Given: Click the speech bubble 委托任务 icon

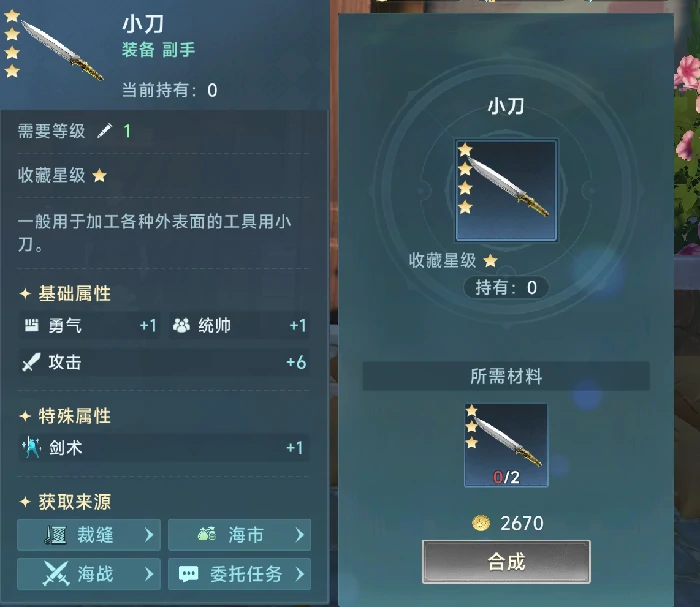Looking at the screenshot, I should [188, 574].
